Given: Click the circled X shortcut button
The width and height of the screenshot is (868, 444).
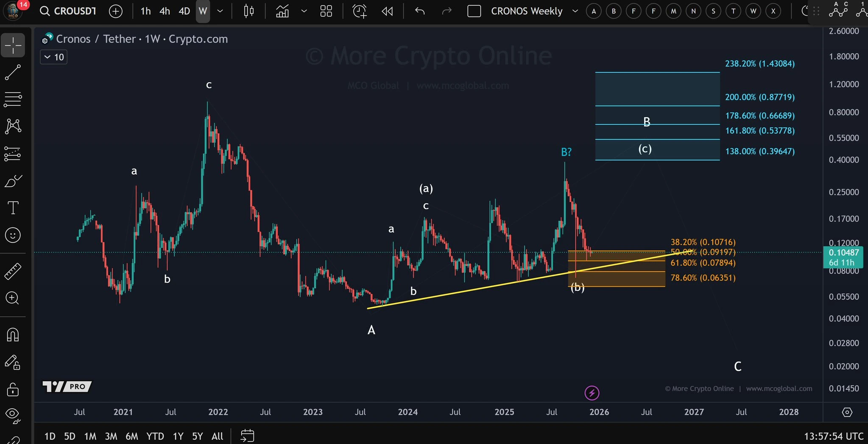Looking at the screenshot, I should coord(773,11).
